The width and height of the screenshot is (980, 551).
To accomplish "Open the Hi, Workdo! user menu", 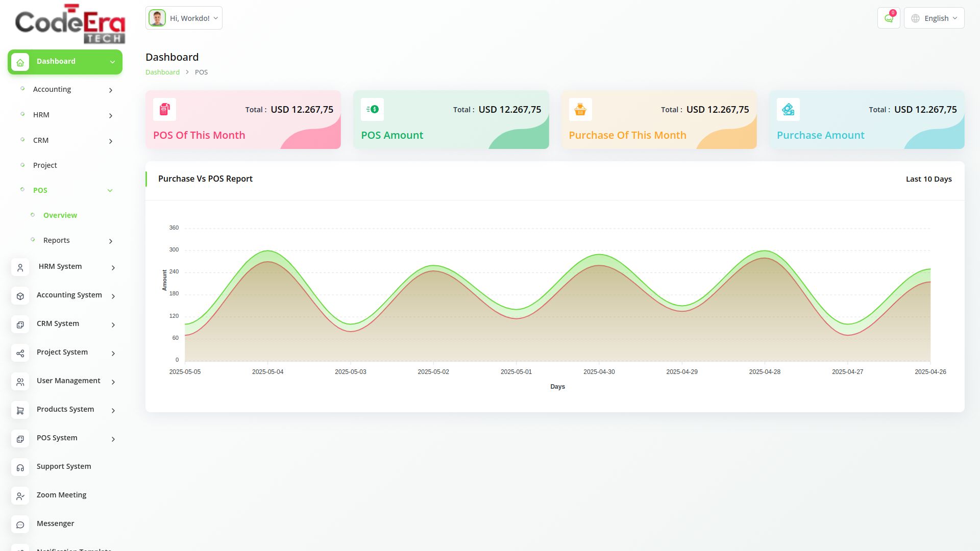I will tap(184, 18).
